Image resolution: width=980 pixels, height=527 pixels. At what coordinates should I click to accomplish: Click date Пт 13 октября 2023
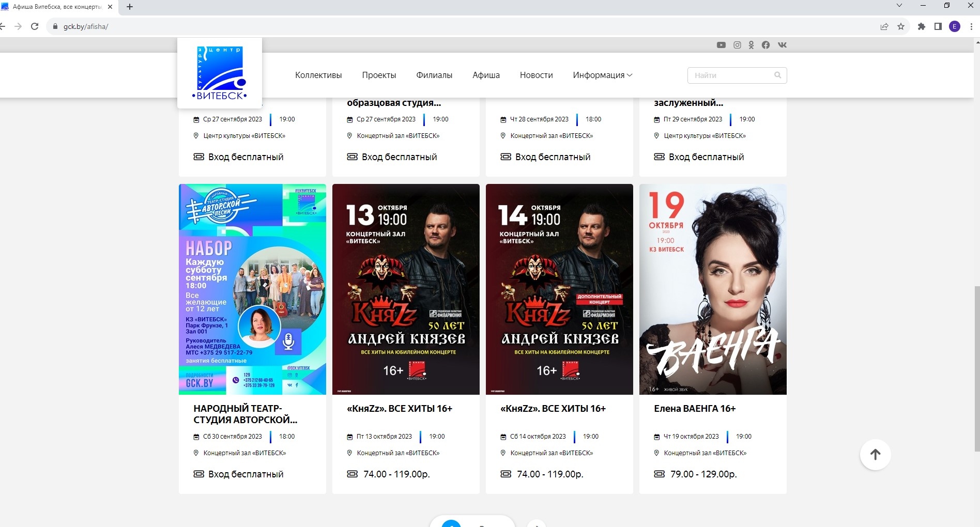pos(384,437)
